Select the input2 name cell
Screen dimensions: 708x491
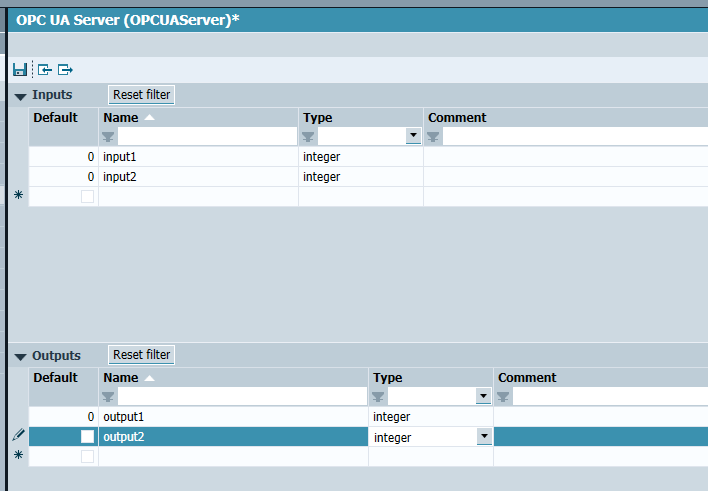click(198, 177)
